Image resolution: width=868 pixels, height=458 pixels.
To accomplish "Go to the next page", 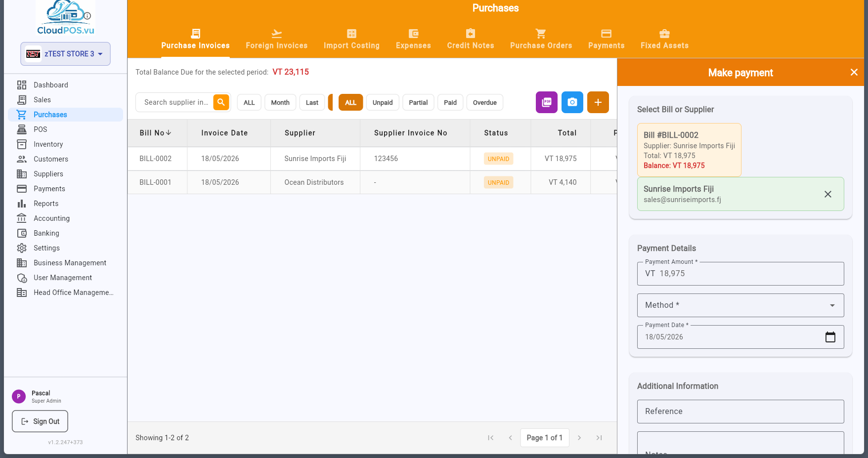I will click(579, 438).
